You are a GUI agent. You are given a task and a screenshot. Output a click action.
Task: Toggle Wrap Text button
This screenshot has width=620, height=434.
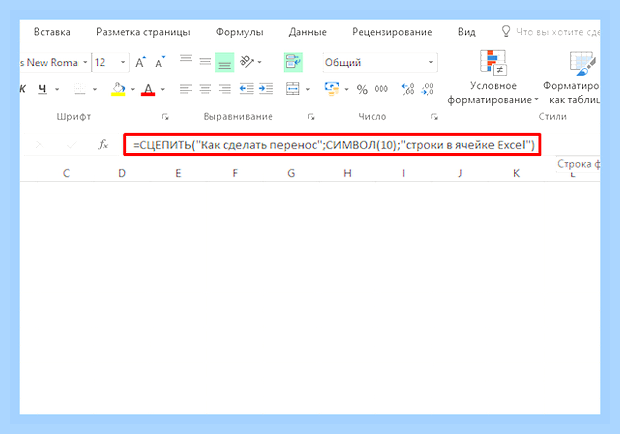(293, 62)
